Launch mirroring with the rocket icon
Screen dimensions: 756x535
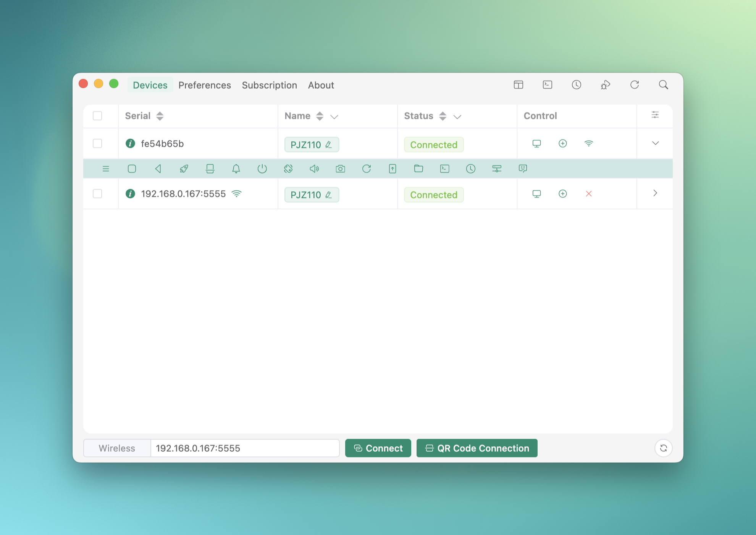click(x=184, y=169)
